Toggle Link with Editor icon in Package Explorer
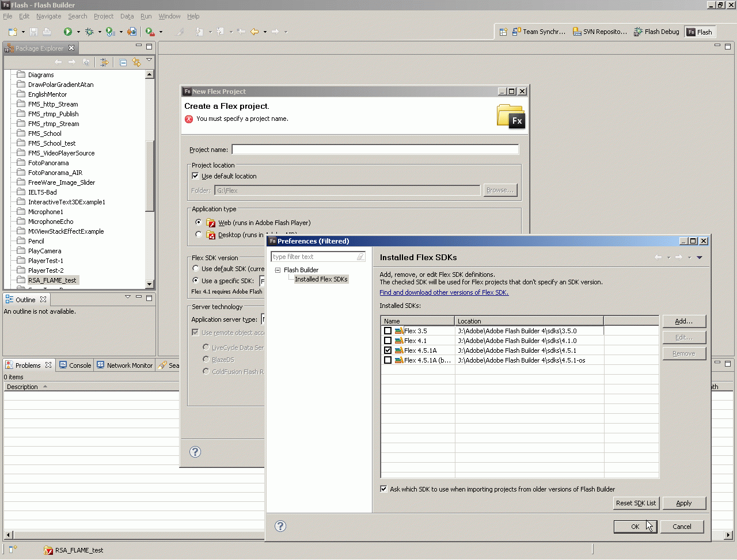This screenshot has width=737, height=560. [x=136, y=62]
